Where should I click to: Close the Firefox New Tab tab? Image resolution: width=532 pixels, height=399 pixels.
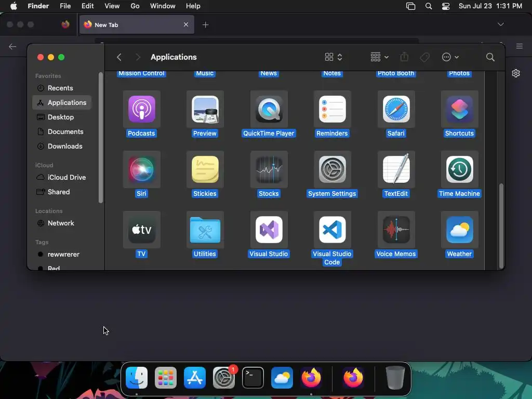[x=186, y=24]
